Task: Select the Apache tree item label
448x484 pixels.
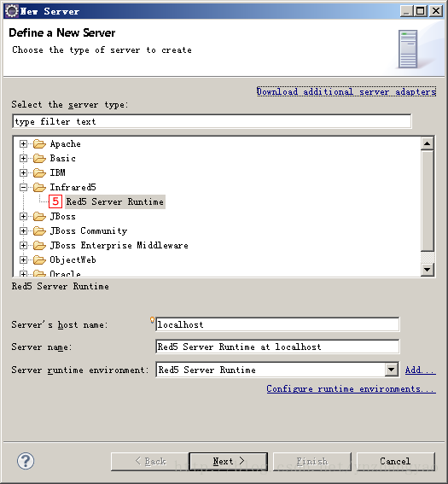Action: [66, 144]
